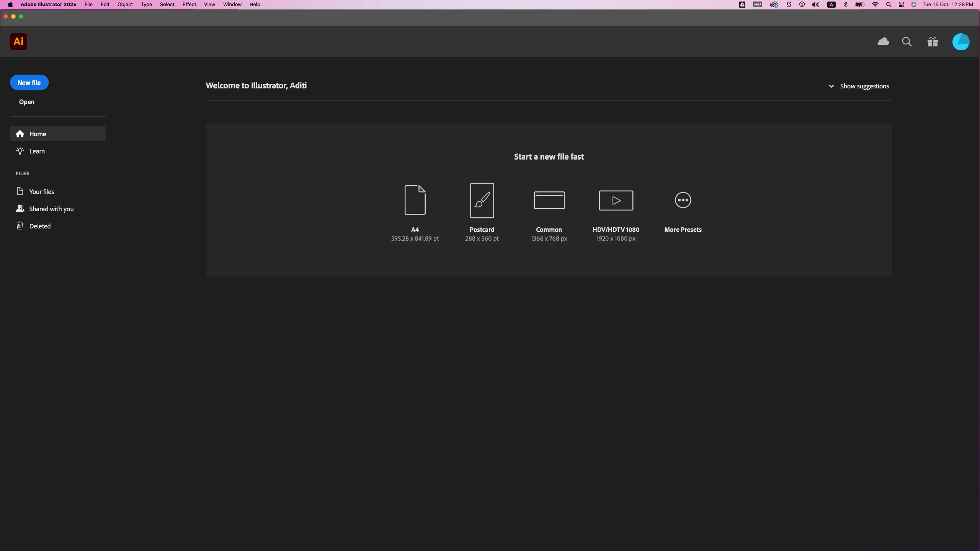980x551 pixels.
Task: Open macOS Control Center icon
Action: click(902, 5)
